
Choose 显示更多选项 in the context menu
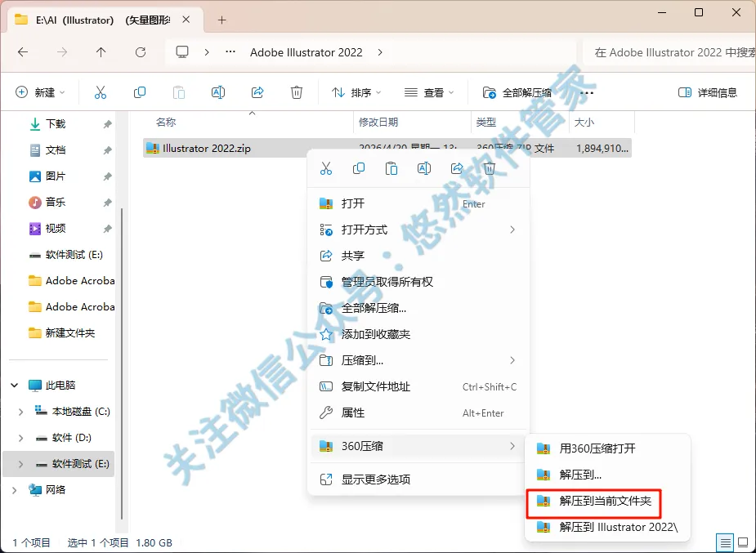pos(418,479)
